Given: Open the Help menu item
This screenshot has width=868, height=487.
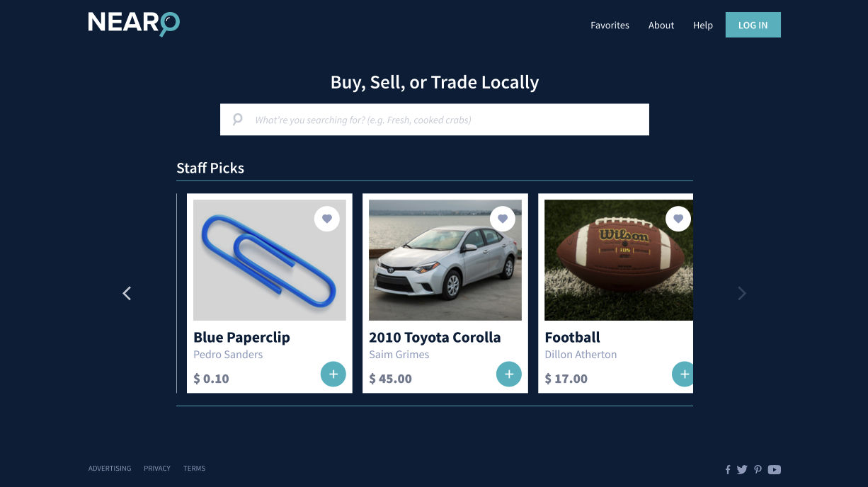Looking at the screenshot, I should (702, 25).
